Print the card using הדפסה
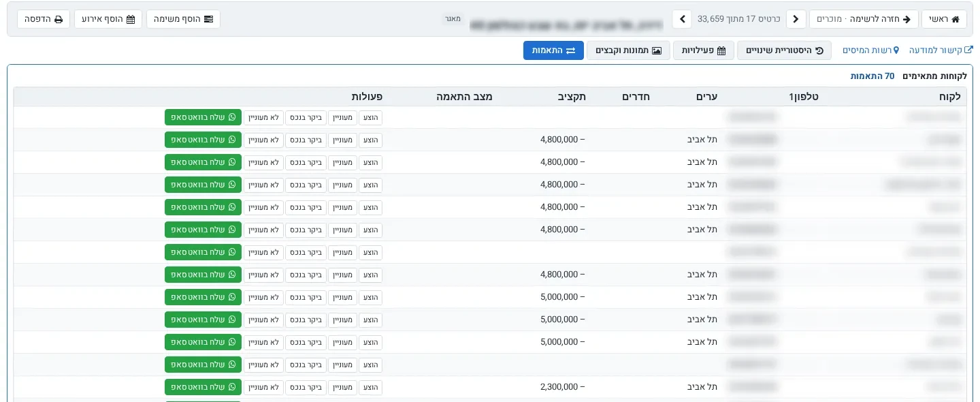This screenshot has width=980, height=402. pyautogui.click(x=44, y=19)
